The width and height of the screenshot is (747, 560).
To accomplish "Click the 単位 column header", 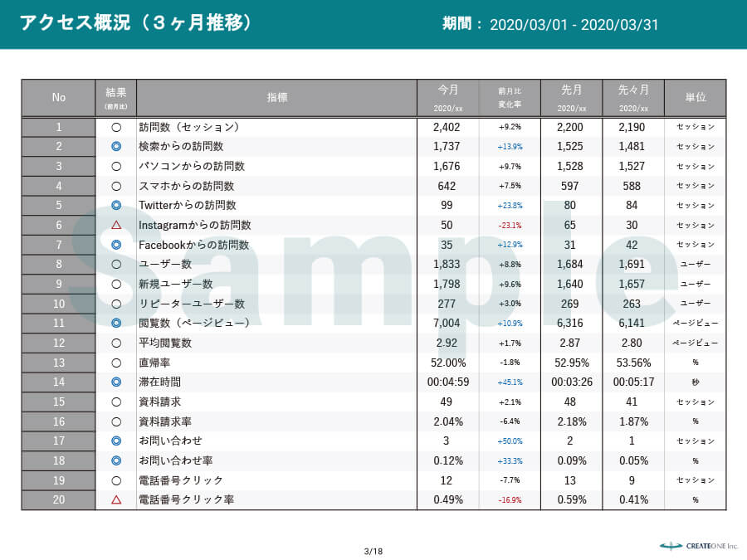I will pos(695,97).
